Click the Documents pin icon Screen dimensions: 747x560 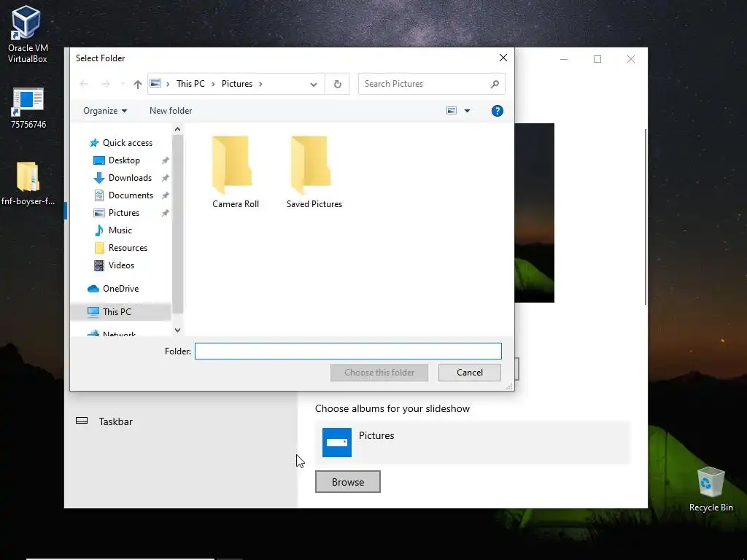[x=165, y=195]
